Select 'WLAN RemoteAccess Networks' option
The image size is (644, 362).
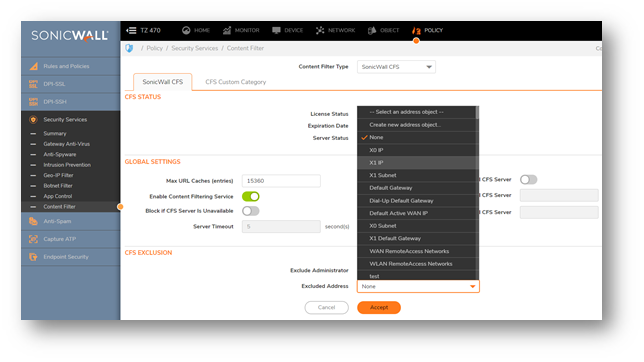[417, 264]
